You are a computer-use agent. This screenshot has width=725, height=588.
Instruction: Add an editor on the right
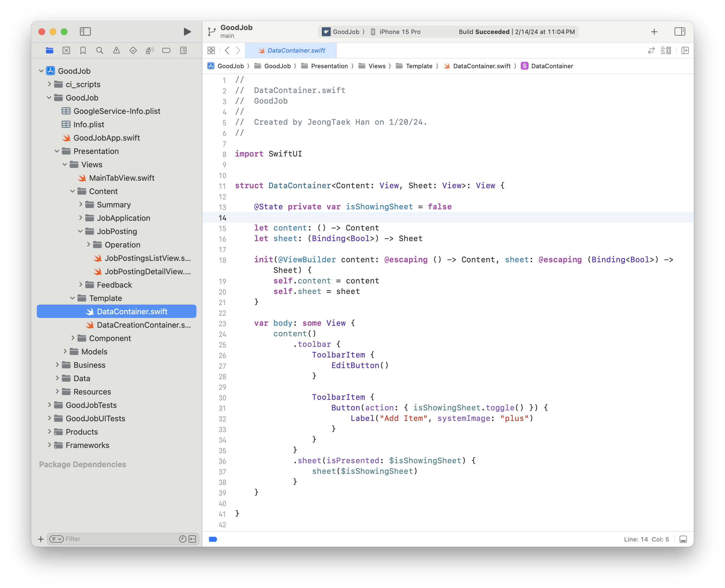click(685, 50)
